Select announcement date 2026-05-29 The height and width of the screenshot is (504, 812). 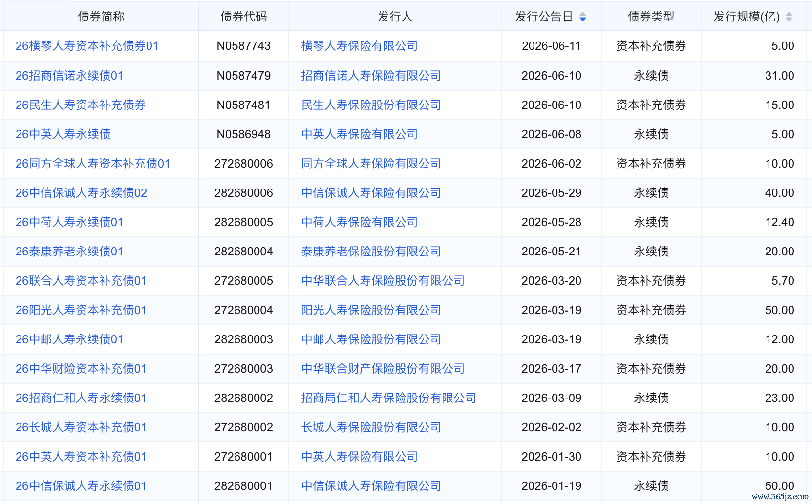(x=552, y=193)
